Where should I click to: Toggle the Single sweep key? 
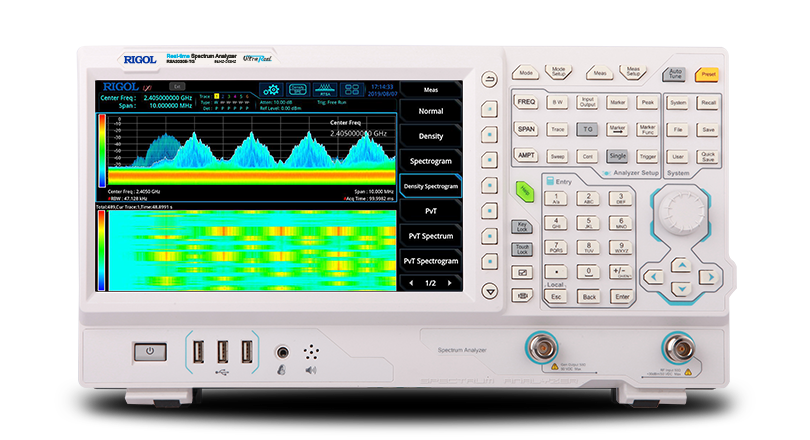[x=617, y=156]
